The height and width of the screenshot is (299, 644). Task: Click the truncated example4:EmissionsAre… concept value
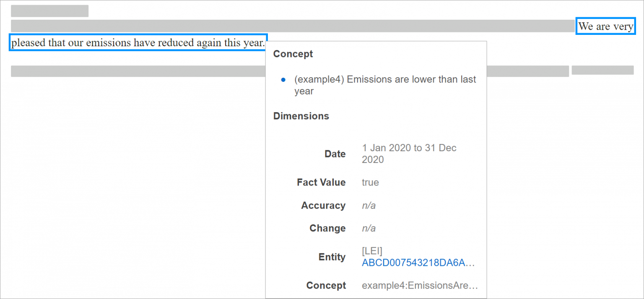(x=420, y=286)
